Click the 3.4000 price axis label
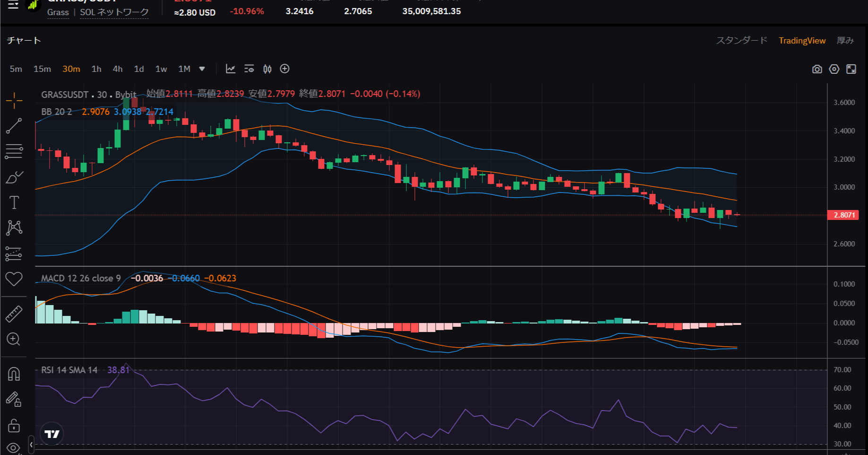 click(844, 131)
